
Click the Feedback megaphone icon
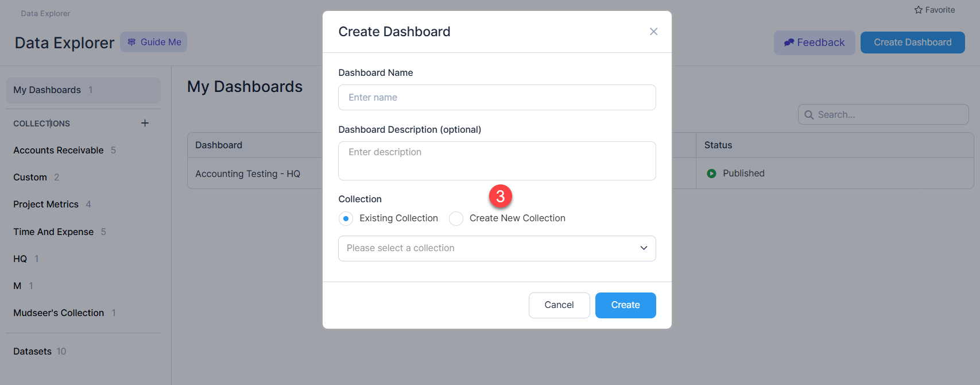(789, 43)
